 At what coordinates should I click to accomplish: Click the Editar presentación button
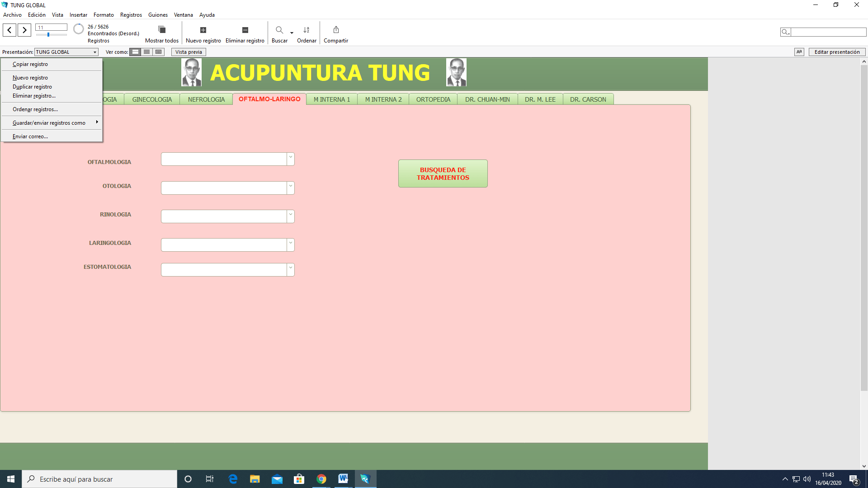coord(837,52)
